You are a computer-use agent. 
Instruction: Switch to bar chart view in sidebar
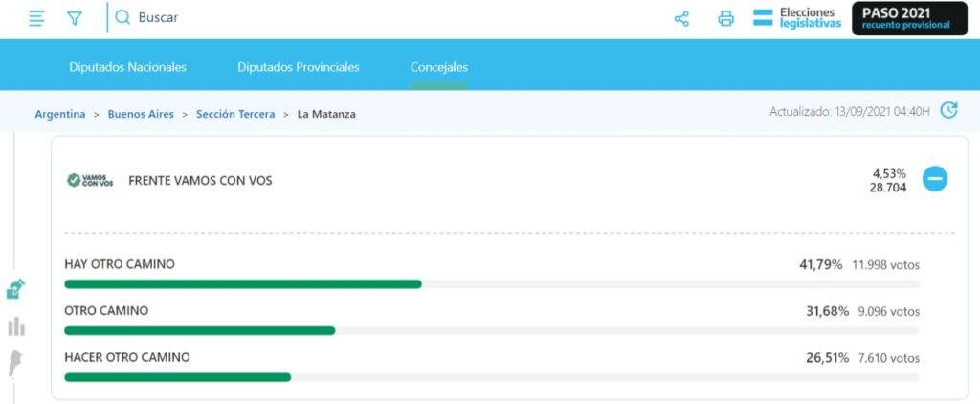tap(15, 326)
